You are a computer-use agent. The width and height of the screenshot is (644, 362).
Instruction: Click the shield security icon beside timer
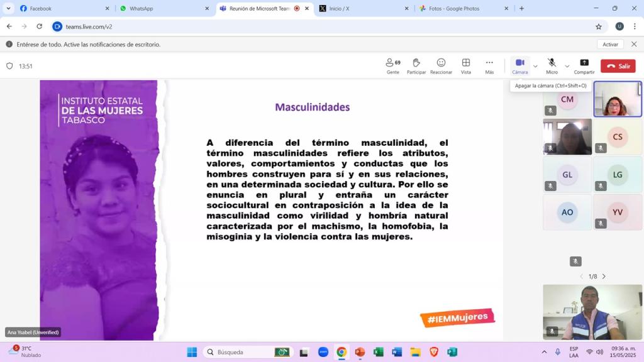tap(9, 66)
